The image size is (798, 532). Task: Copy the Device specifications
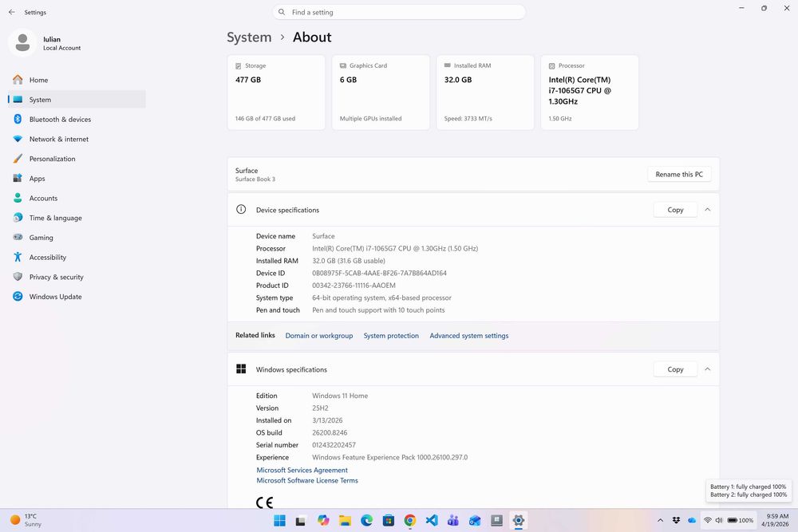(x=675, y=210)
